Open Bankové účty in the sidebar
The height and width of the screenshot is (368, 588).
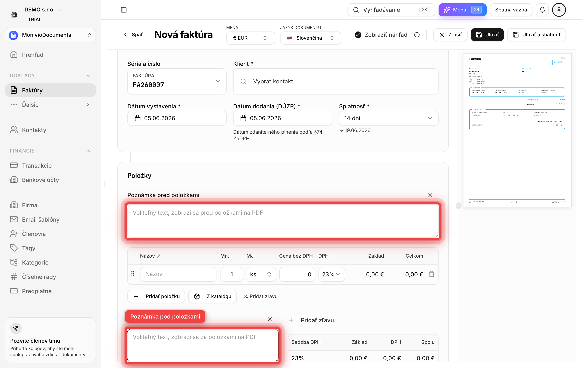[50, 180]
